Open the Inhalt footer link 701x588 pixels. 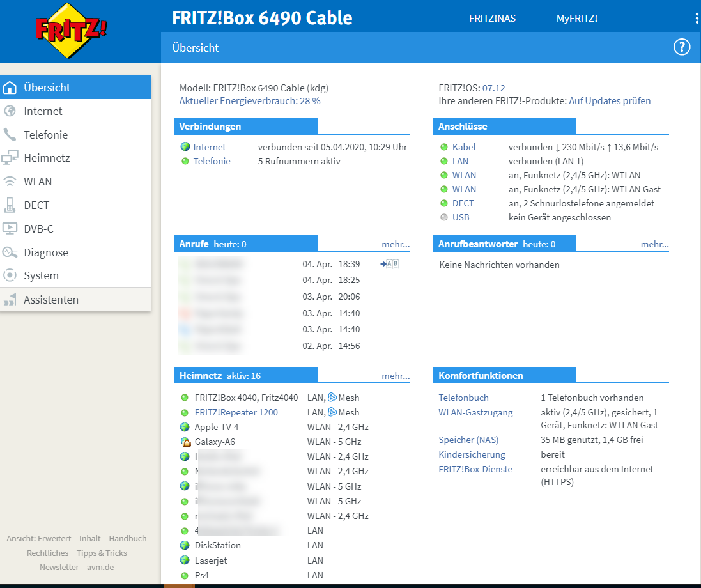[x=90, y=538]
